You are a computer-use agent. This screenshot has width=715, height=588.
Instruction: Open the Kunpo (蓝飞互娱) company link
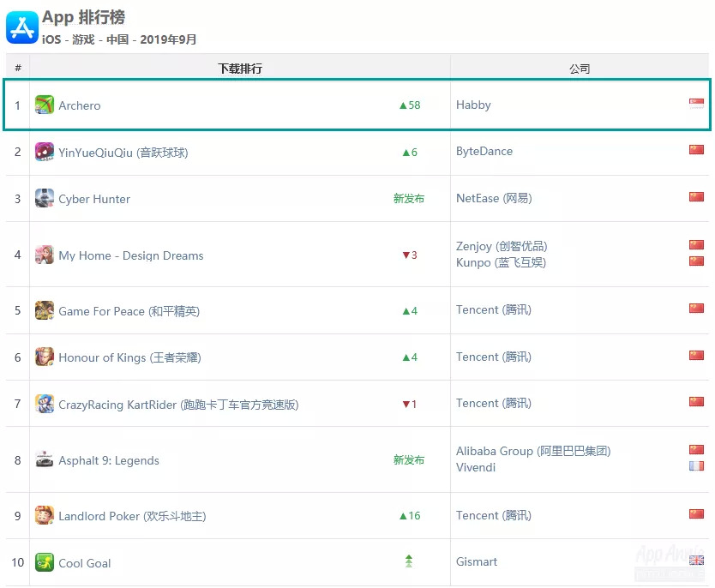(501, 262)
